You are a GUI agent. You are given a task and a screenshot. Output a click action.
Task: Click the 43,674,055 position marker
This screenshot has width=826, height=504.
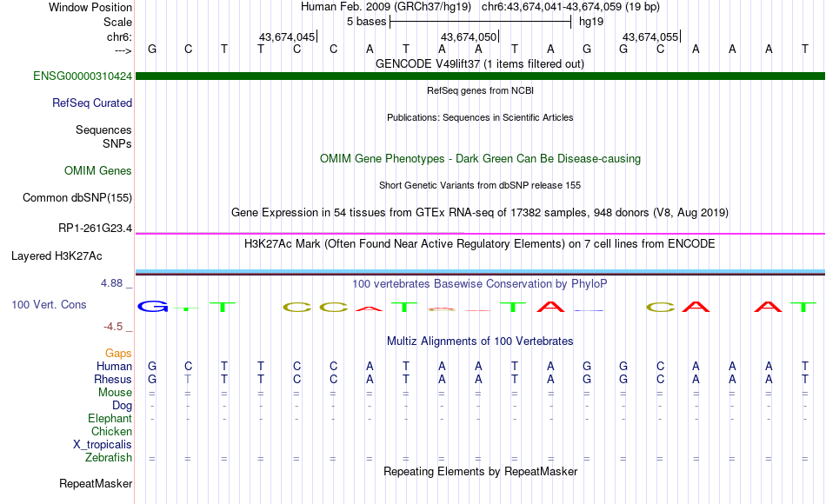click(x=651, y=36)
